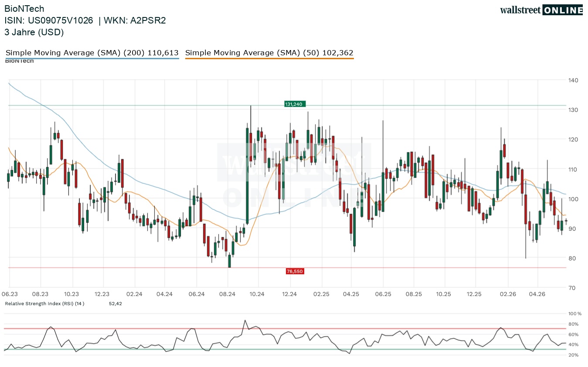Click the 120 price axis label

click(573, 139)
